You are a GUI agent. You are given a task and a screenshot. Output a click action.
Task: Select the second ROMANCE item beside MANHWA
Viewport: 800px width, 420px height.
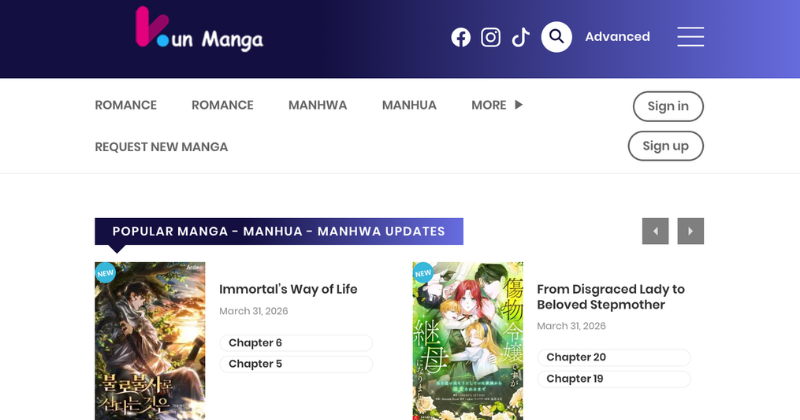click(x=222, y=105)
